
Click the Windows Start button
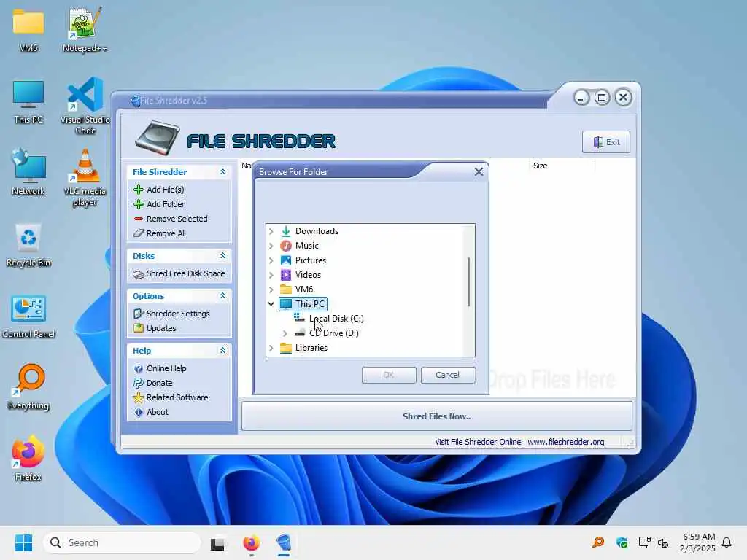tap(23, 542)
